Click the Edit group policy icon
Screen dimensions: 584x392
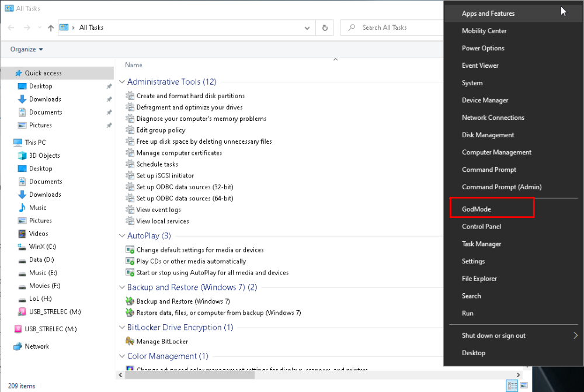[x=130, y=130]
